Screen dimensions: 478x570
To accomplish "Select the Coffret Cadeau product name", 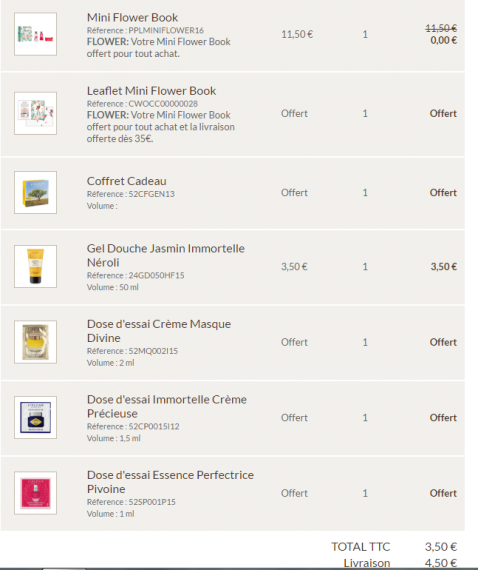I will pyautogui.click(x=126, y=181).
